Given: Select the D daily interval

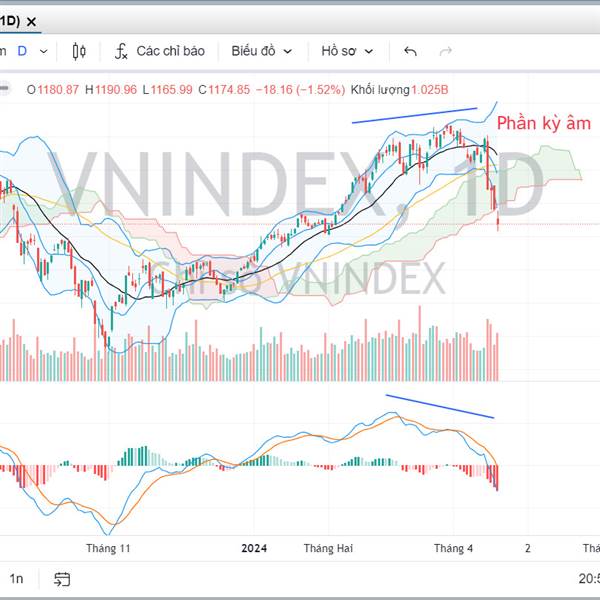Looking at the screenshot, I should (x=22, y=51).
